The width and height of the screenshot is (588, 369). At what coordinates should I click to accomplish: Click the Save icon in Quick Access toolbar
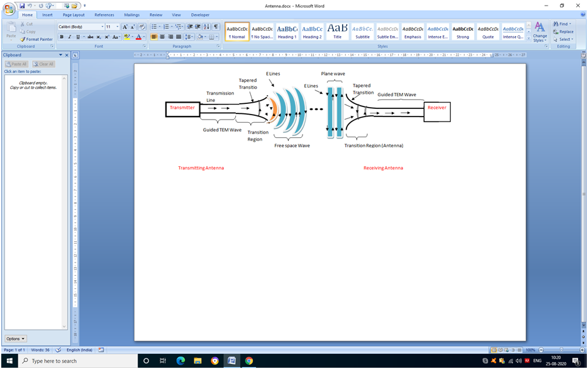[x=22, y=6]
